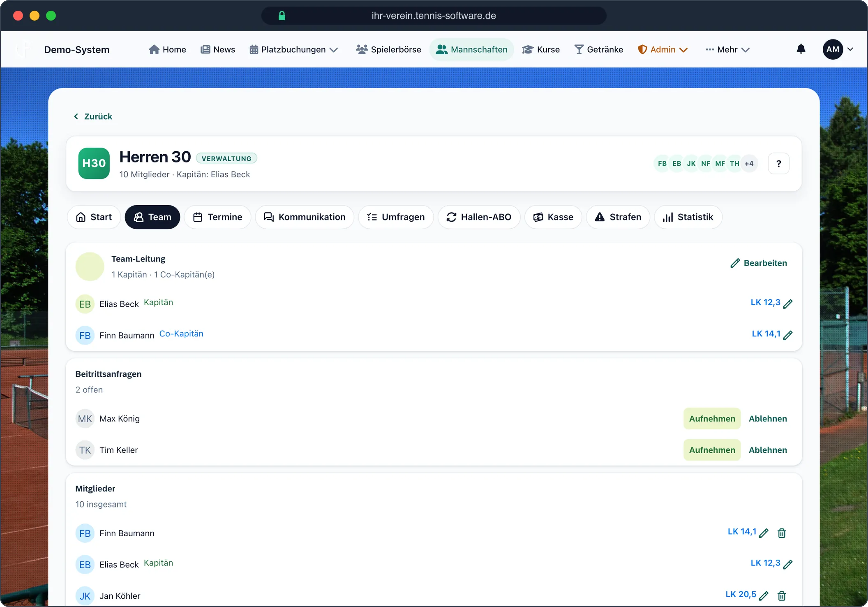This screenshot has height=607, width=868.
Task: Click the FB avatar in header stack
Action: [x=662, y=164]
